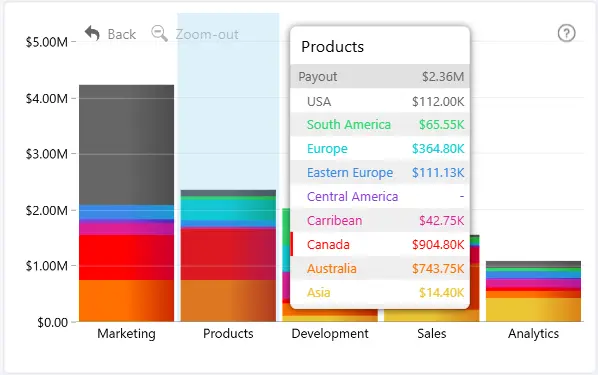Viewport: 598px width, 375px height.
Task: Select the Analytics axis label
Action: [x=533, y=333]
